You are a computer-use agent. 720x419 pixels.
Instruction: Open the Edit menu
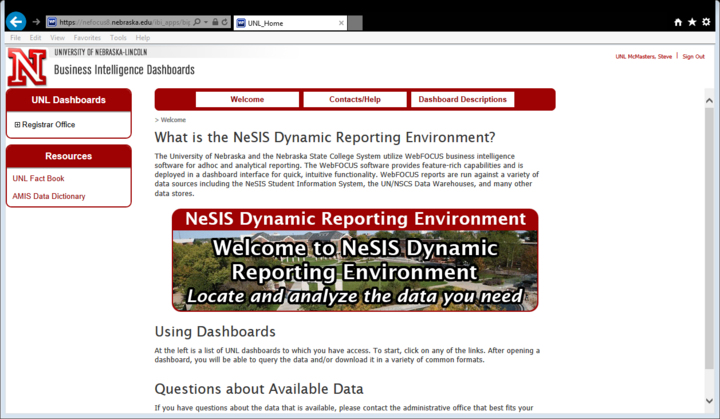click(x=35, y=38)
